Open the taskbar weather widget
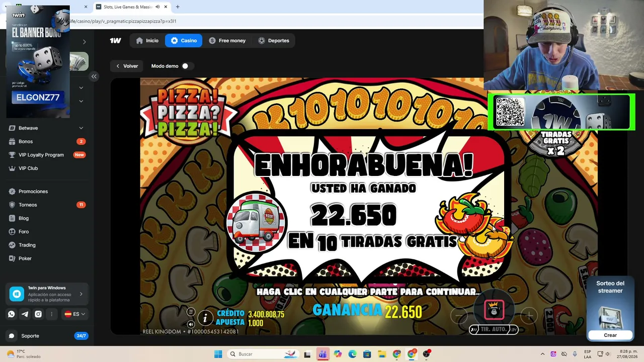The image size is (644, 362). [23, 354]
